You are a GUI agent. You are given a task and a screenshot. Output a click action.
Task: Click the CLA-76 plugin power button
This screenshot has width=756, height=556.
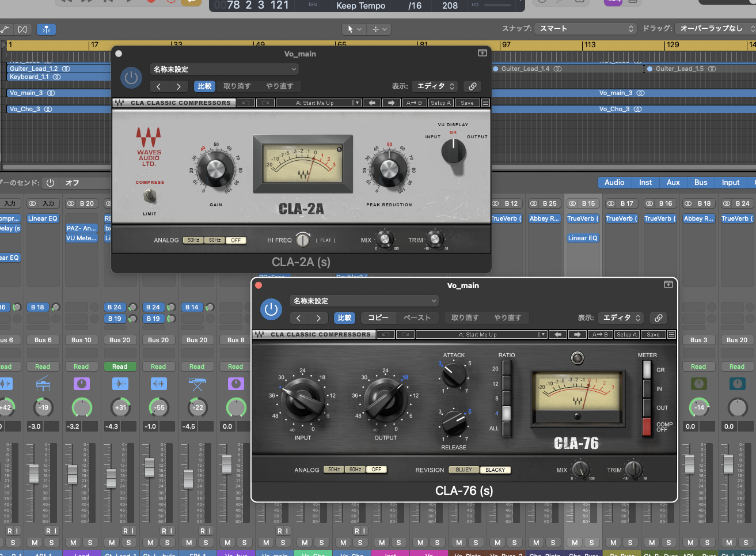(271, 309)
